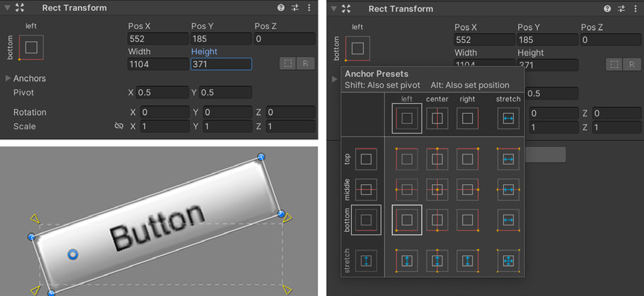Click the 'bottom' row header preset icon
Image resolution: width=644 pixels, height=296 pixels.
(x=366, y=220)
